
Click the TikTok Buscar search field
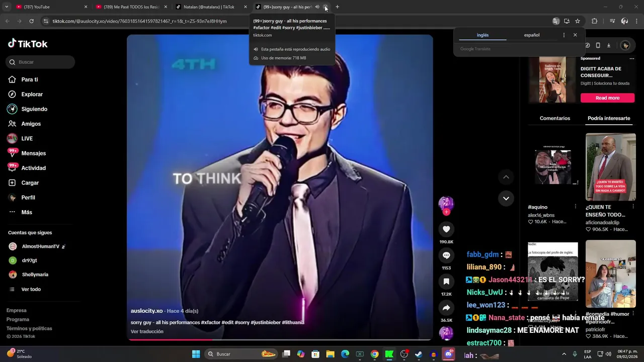[40, 62]
